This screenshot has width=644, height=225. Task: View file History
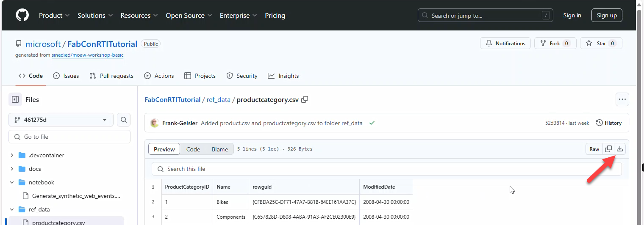609,123
